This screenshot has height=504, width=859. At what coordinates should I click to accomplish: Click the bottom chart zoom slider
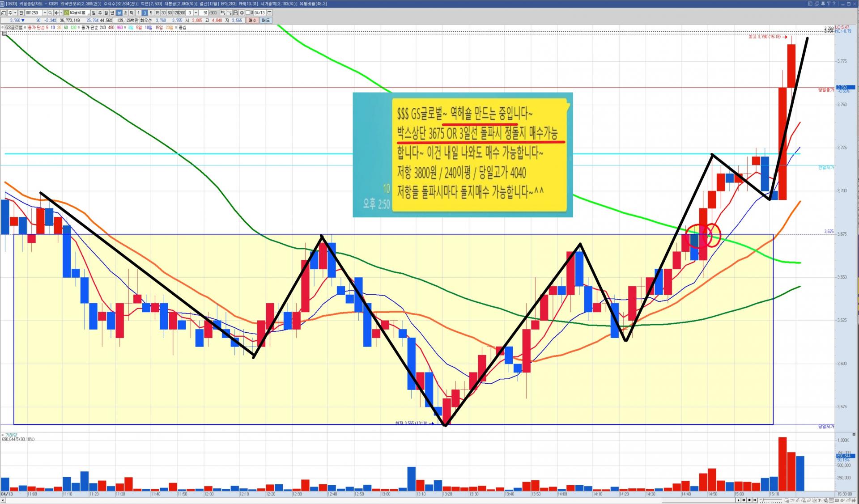click(763, 500)
